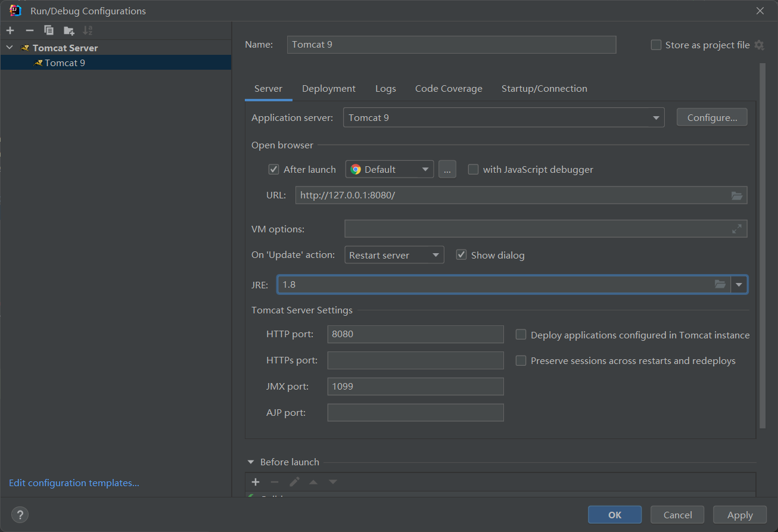Collapse the Before launch section
This screenshot has width=778, height=532.
coord(250,462)
